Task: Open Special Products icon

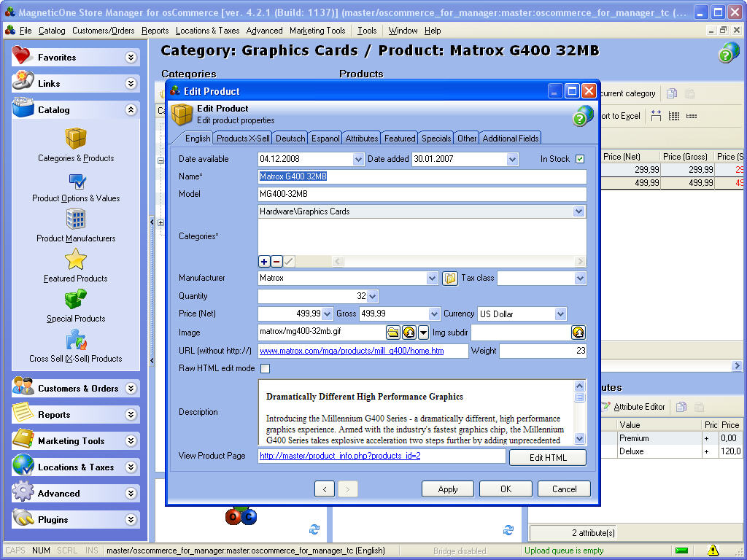Action: [76, 300]
